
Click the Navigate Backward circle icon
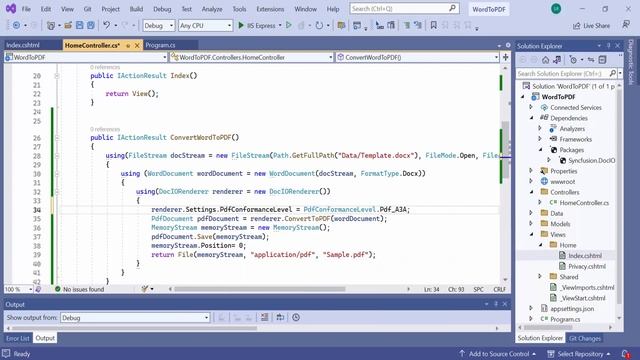click(16, 25)
